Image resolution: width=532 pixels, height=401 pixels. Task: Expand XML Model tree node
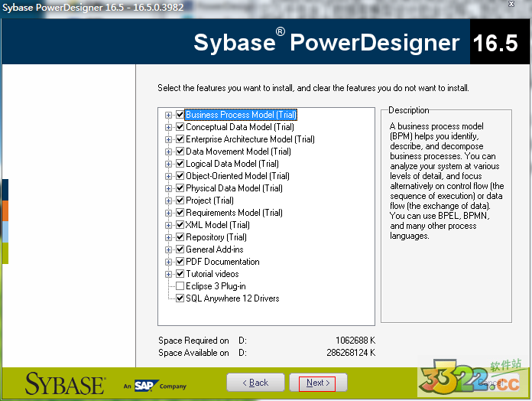[x=168, y=225]
